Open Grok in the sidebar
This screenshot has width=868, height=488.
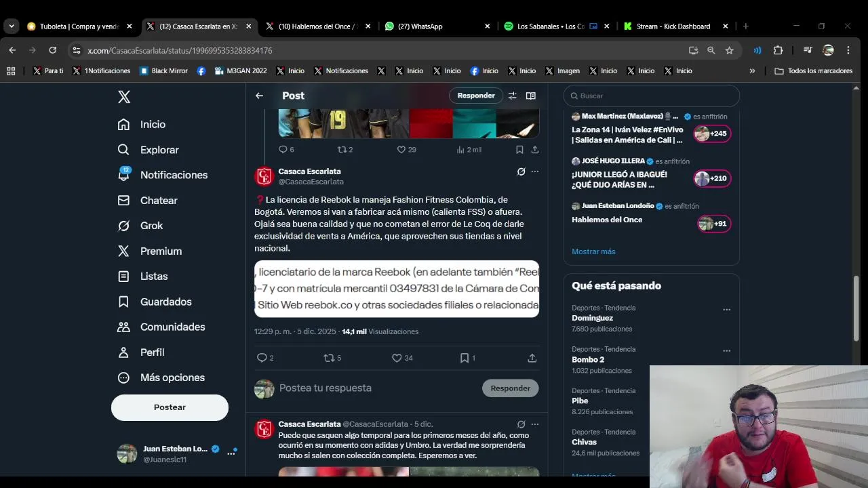(x=140, y=226)
